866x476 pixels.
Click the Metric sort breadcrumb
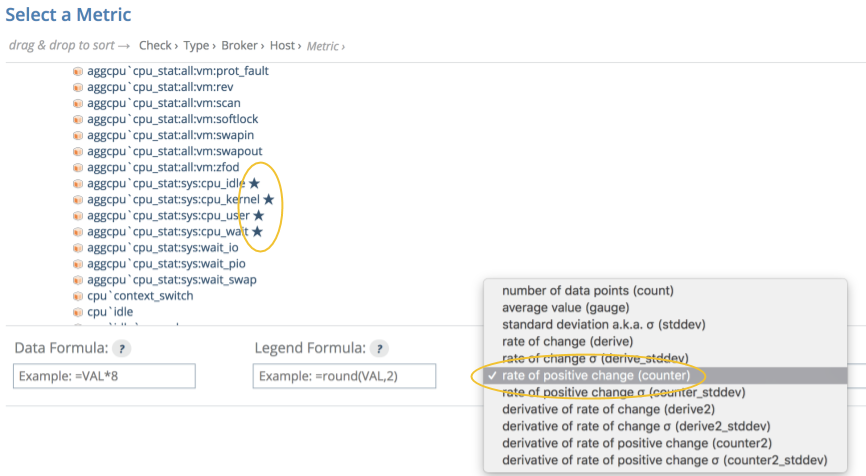coord(323,46)
